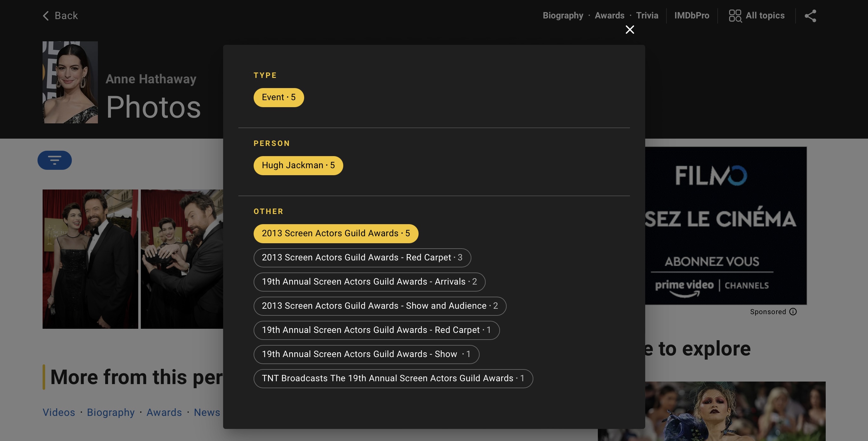Deselect the Event filter chip
The height and width of the screenshot is (441, 868).
pos(278,97)
